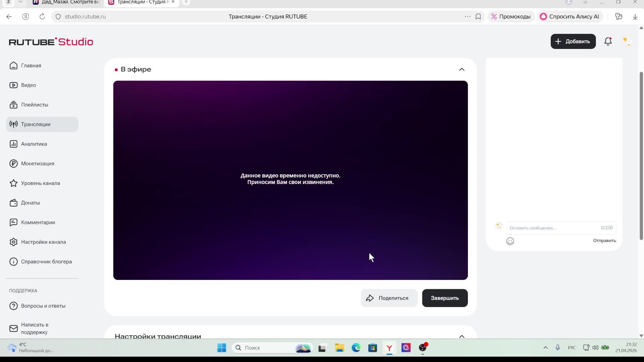
Task: Open the Трансляции section in the sidebar
Action: 36,124
